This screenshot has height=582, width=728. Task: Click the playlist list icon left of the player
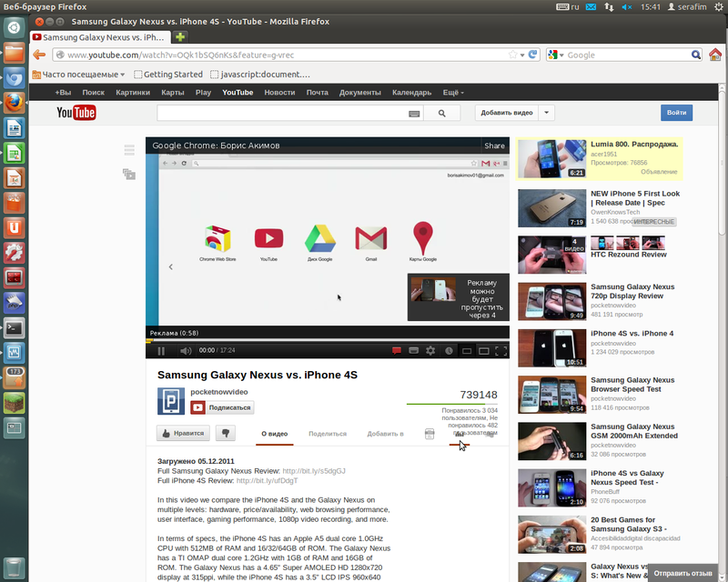(x=129, y=149)
